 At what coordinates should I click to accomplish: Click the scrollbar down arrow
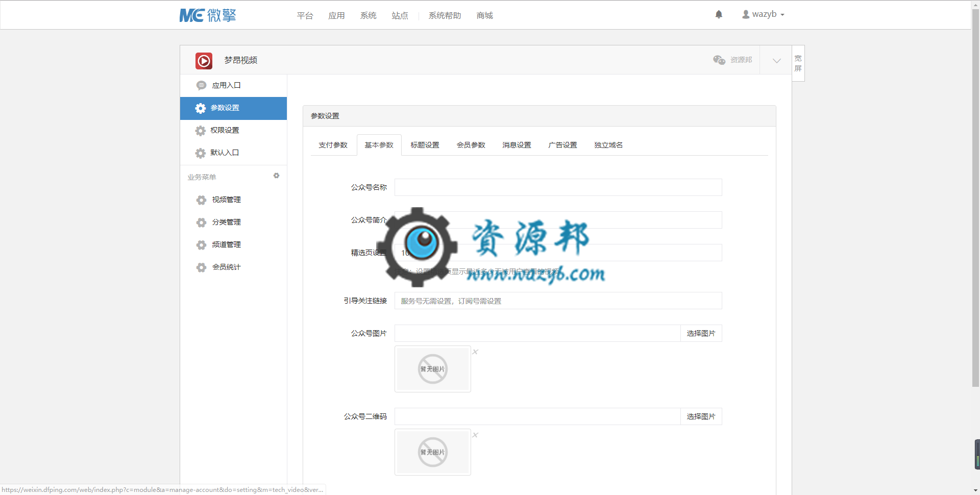(975, 490)
